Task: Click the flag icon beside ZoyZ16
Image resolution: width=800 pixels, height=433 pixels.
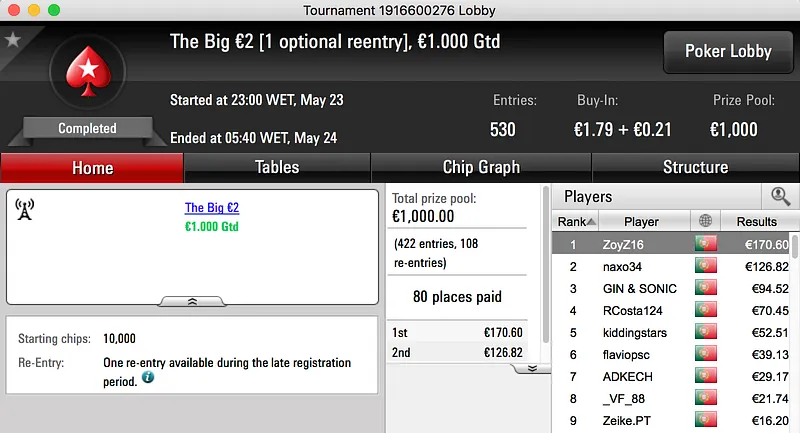Action: click(707, 244)
